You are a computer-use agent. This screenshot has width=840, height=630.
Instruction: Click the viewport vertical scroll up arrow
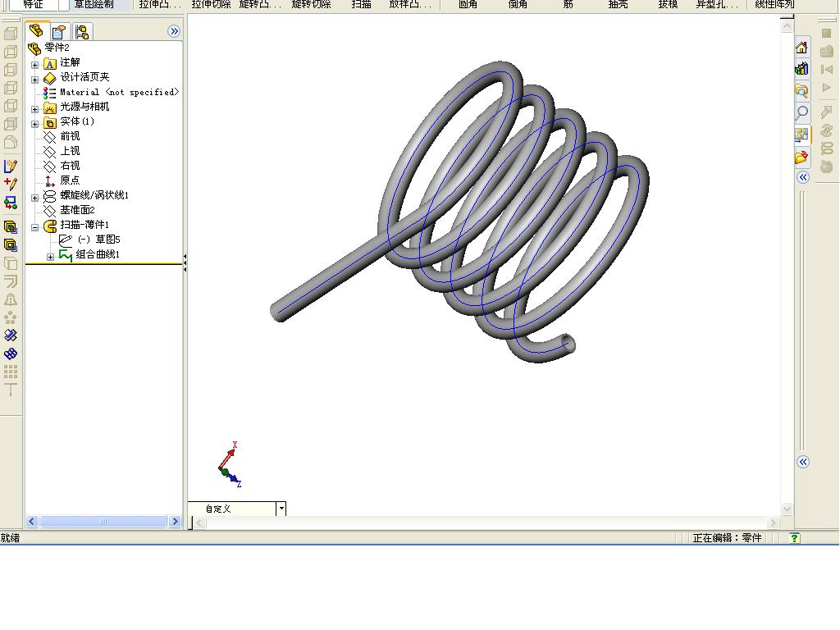(x=787, y=27)
